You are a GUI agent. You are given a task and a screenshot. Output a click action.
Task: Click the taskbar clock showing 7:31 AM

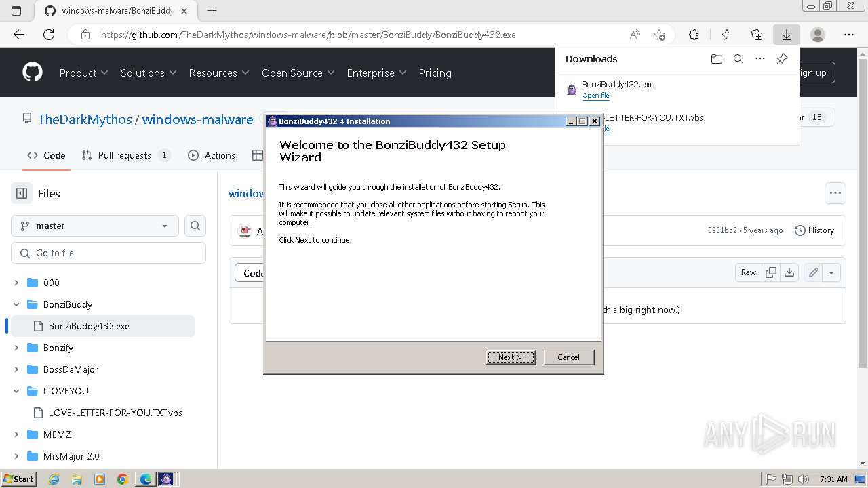tap(833, 479)
